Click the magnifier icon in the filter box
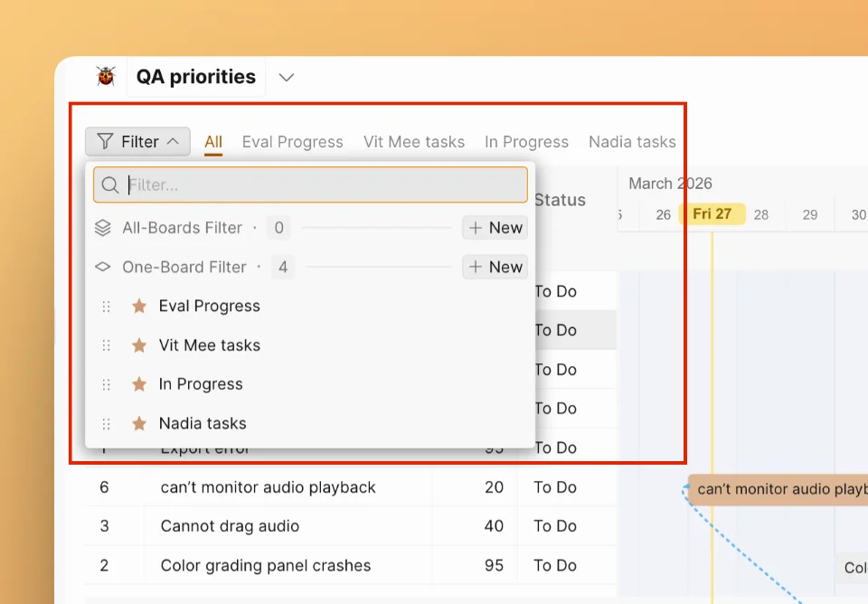868x604 pixels. coord(109,184)
